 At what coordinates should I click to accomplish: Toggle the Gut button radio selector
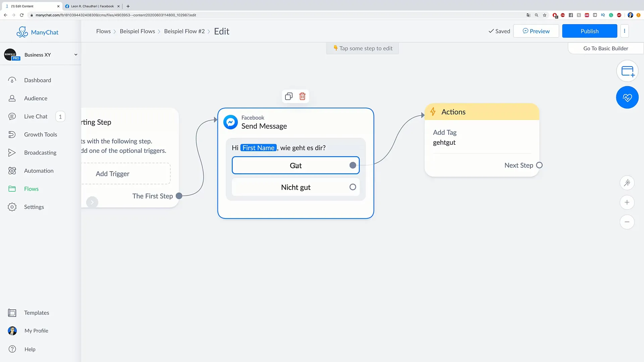[x=353, y=165]
